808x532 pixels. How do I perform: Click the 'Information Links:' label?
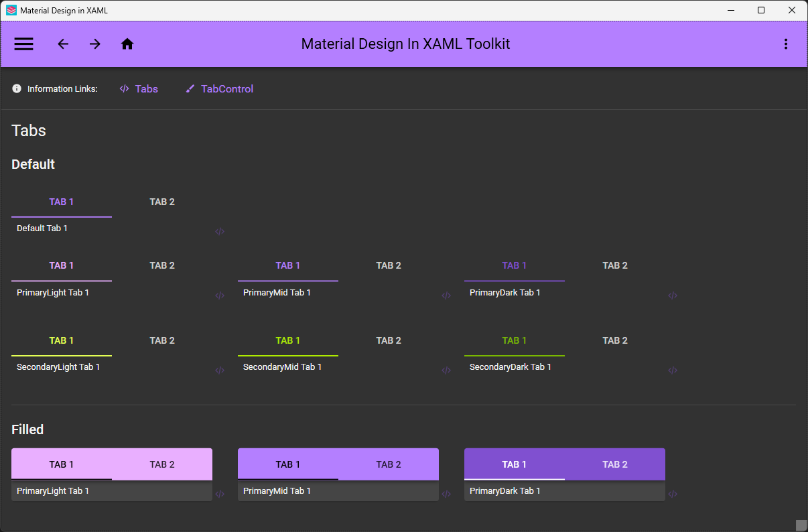(x=62, y=88)
